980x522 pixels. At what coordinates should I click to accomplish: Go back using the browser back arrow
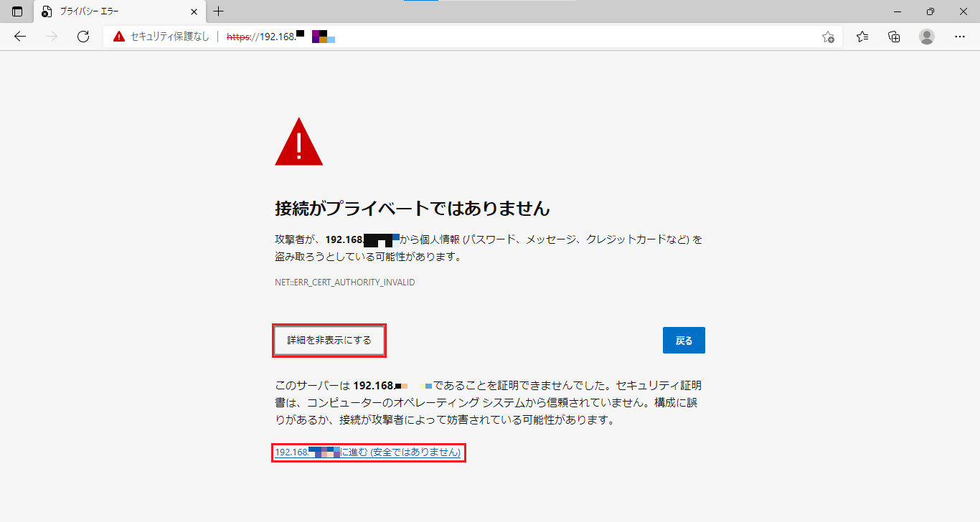click(x=20, y=37)
